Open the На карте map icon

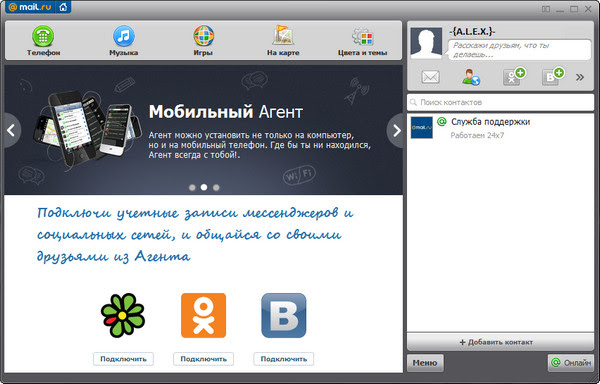[x=283, y=35]
